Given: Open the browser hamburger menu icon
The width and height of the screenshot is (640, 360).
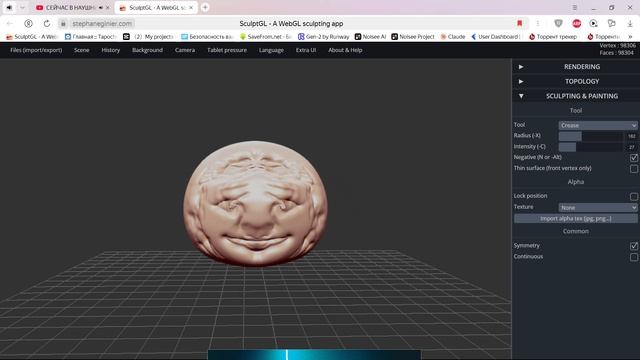Looking at the screenshot, I should [575, 7].
